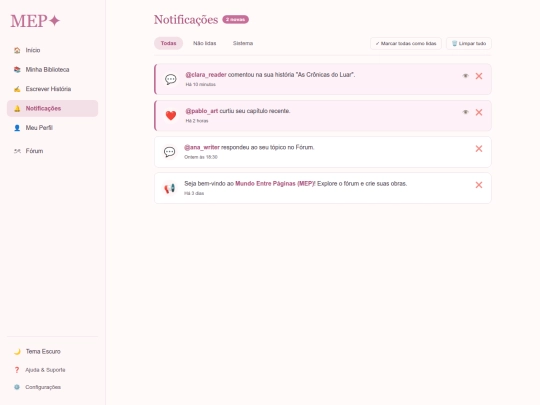Click the question mark icon beside Ajuda & Suporte
This screenshot has width=540, height=405.
tap(17, 370)
